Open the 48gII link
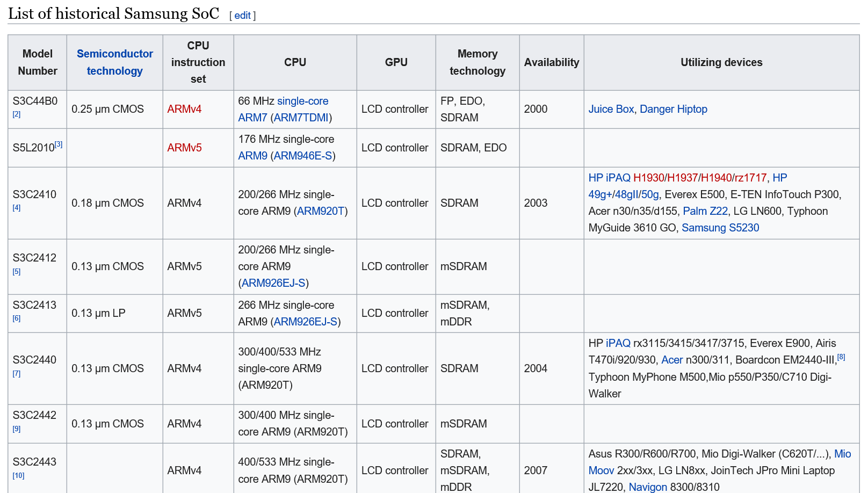 point(626,194)
